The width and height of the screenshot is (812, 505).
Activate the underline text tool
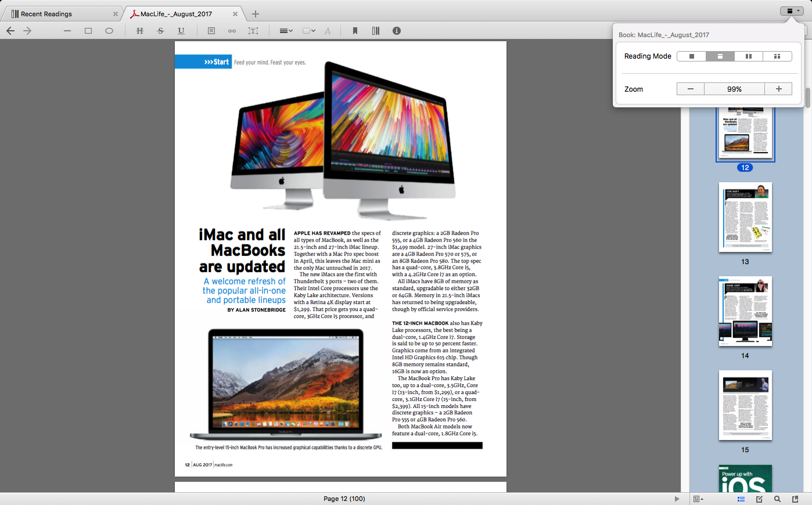pyautogui.click(x=181, y=31)
